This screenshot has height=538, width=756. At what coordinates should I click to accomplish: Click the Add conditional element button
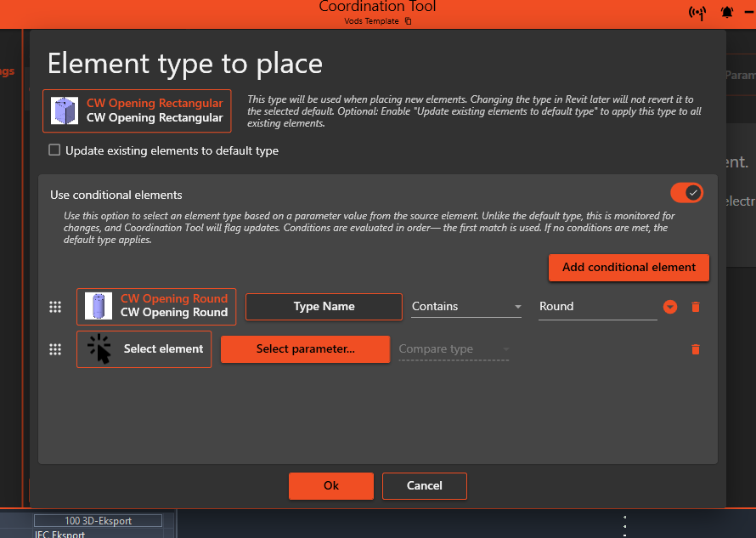[x=629, y=268]
